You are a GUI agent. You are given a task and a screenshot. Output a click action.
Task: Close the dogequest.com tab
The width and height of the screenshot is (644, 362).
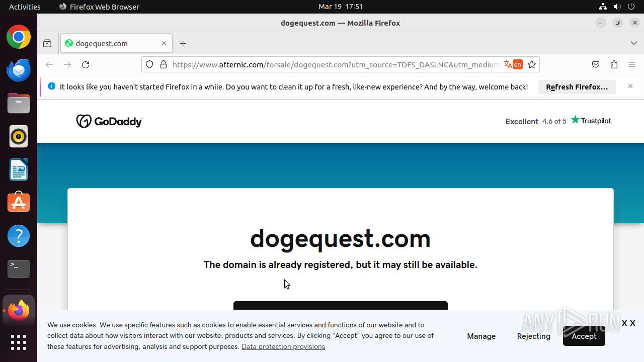pos(164,43)
